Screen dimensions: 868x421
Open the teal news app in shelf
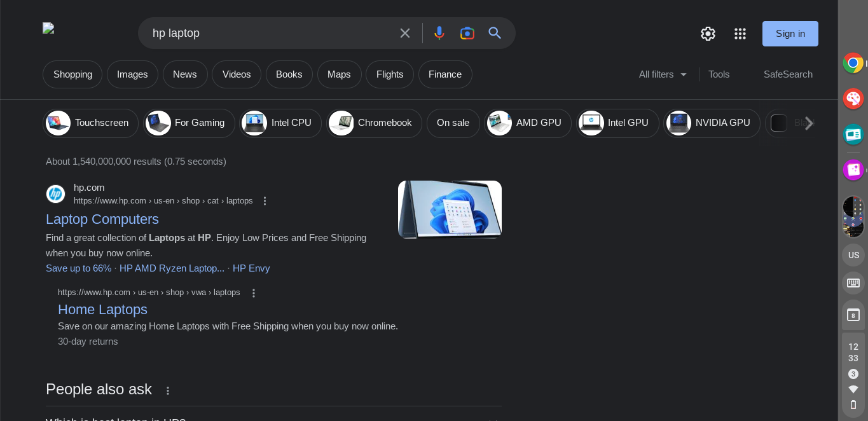click(853, 134)
